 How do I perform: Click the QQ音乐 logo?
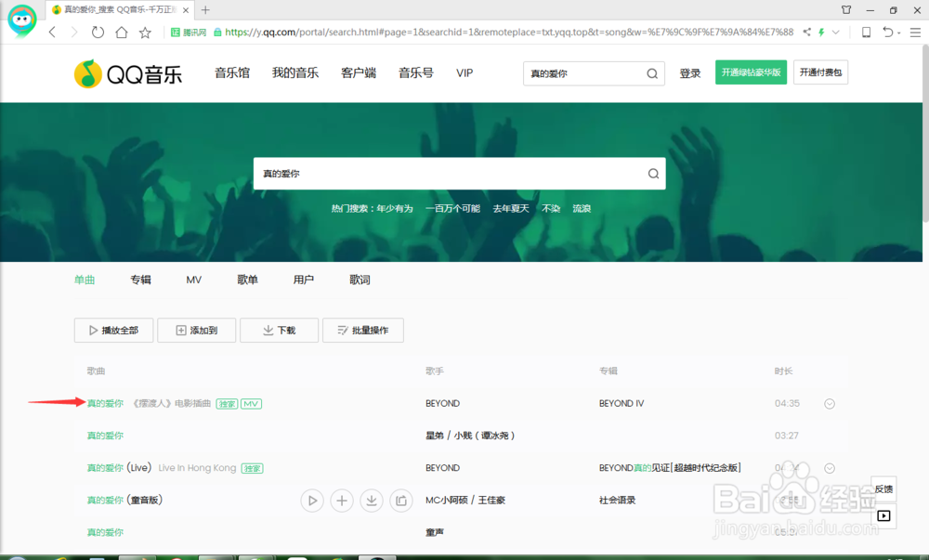(128, 74)
